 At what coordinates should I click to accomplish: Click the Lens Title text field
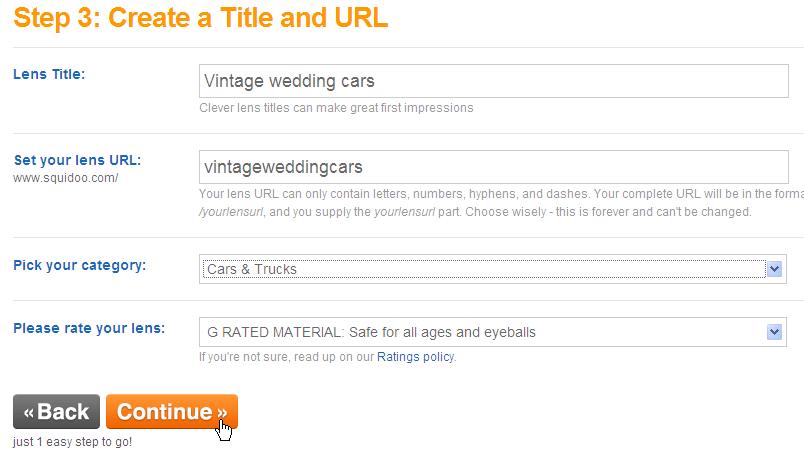click(x=494, y=81)
